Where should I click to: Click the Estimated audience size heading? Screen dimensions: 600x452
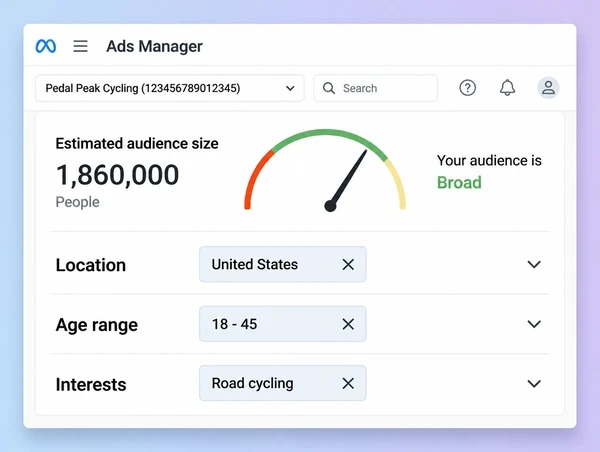pos(137,144)
